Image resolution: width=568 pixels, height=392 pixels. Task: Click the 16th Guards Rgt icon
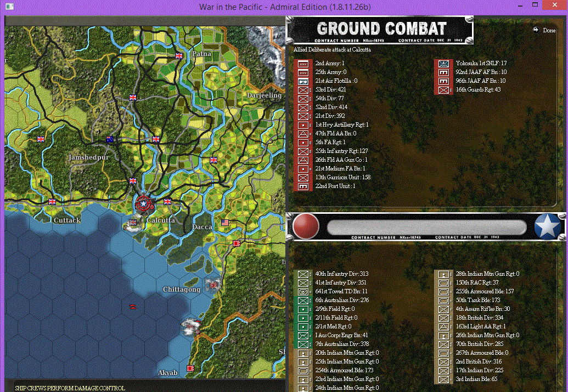point(443,90)
